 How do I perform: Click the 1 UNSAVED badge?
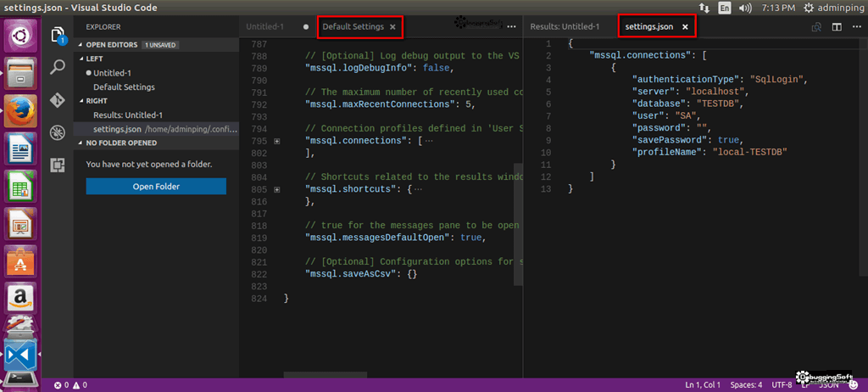pyautogui.click(x=160, y=45)
